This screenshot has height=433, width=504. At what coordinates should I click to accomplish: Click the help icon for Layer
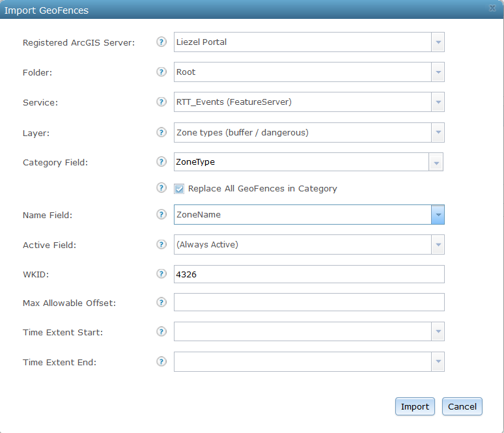click(161, 132)
